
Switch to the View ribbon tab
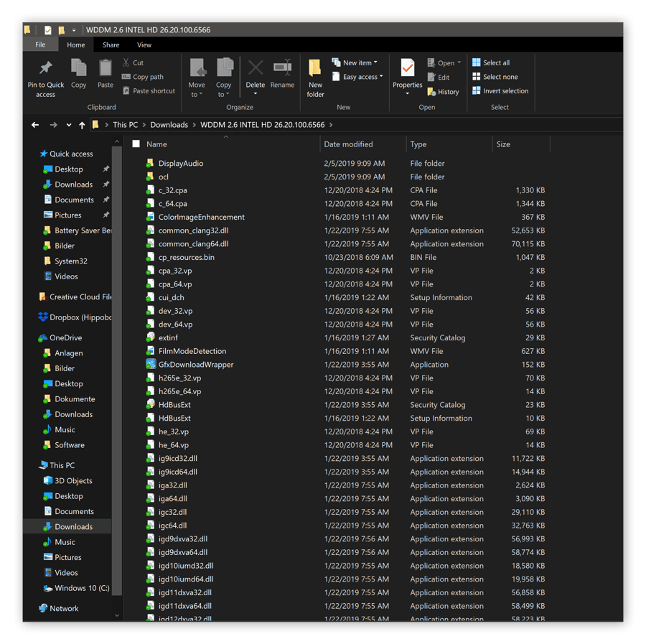click(x=144, y=45)
